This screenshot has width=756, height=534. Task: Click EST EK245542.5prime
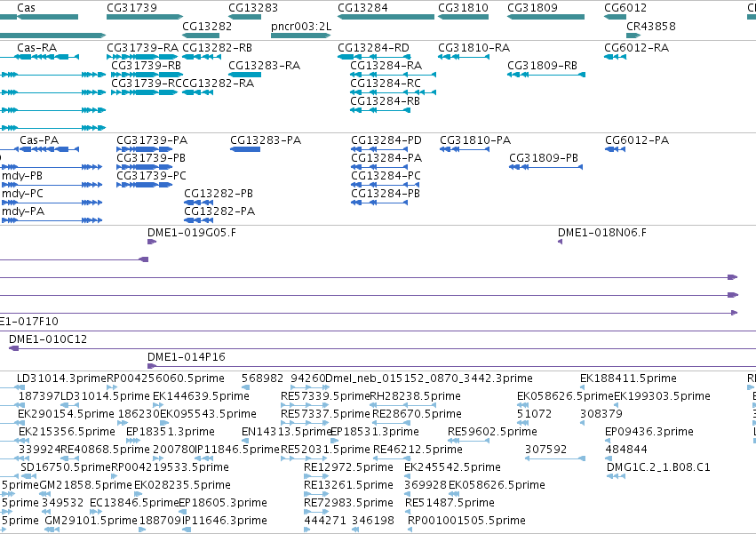pos(452,468)
